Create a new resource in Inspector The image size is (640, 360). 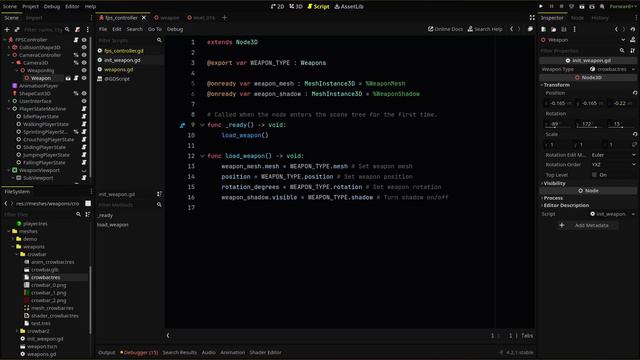[x=543, y=29]
